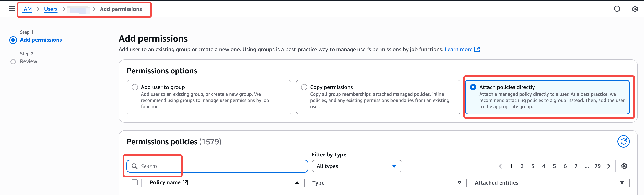This screenshot has width=644, height=195.
Task: Open the hamburger navigation menu
Action: pyautogui.click(x=12, y=9)
